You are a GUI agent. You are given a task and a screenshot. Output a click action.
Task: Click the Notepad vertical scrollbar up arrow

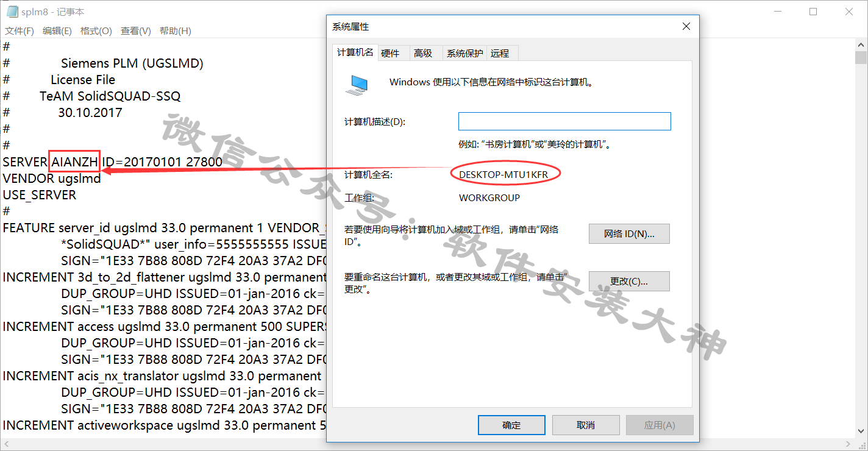[x=861, y=44]
